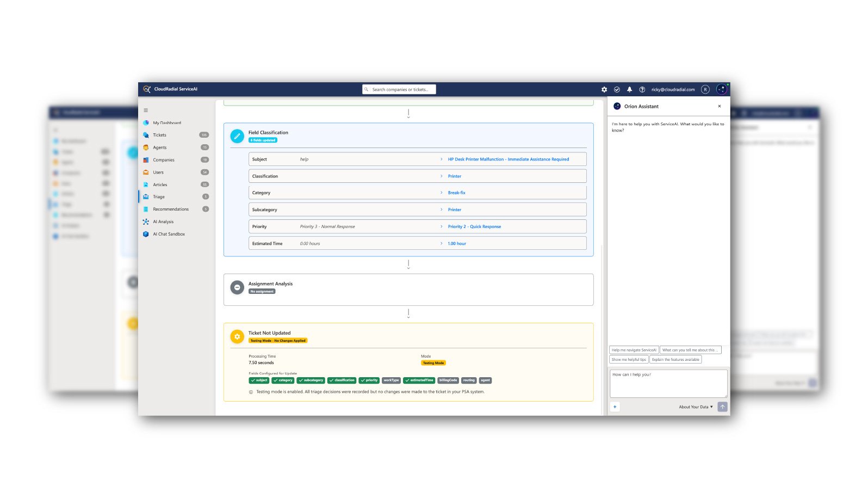Image resolution: width=868 pixels, height=498 pixels.
Task: Click the checkmark status icon in header
Action: 617,90
